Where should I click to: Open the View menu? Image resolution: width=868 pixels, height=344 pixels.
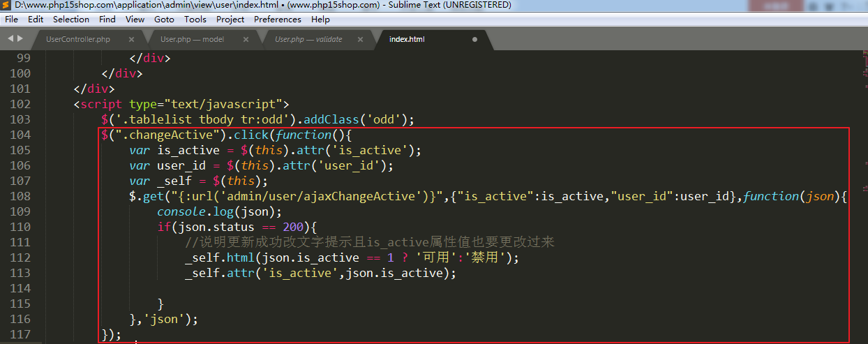point(135,20)
